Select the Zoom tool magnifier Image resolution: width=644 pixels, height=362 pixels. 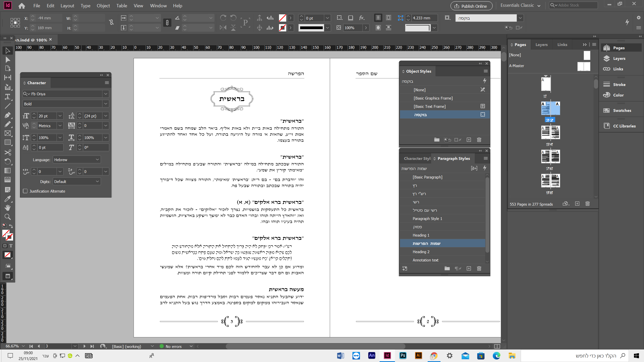(8, 217)
